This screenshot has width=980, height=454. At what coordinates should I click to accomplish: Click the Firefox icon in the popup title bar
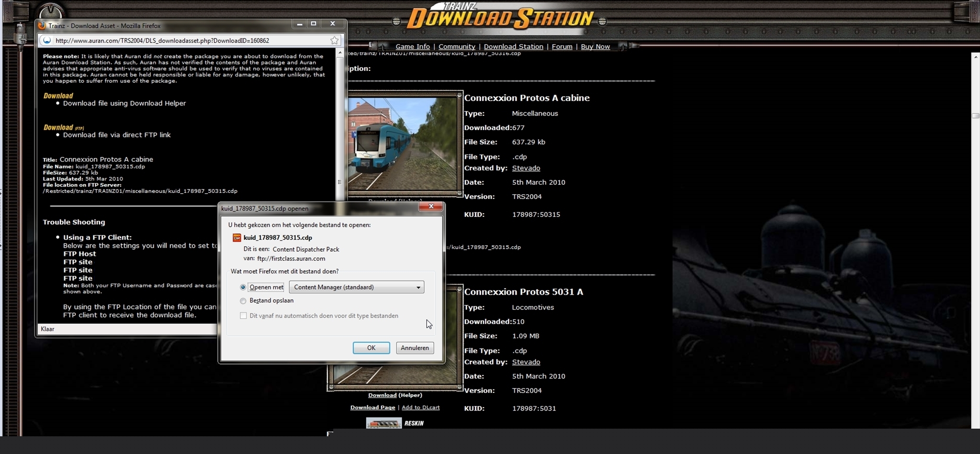(42, 26)
